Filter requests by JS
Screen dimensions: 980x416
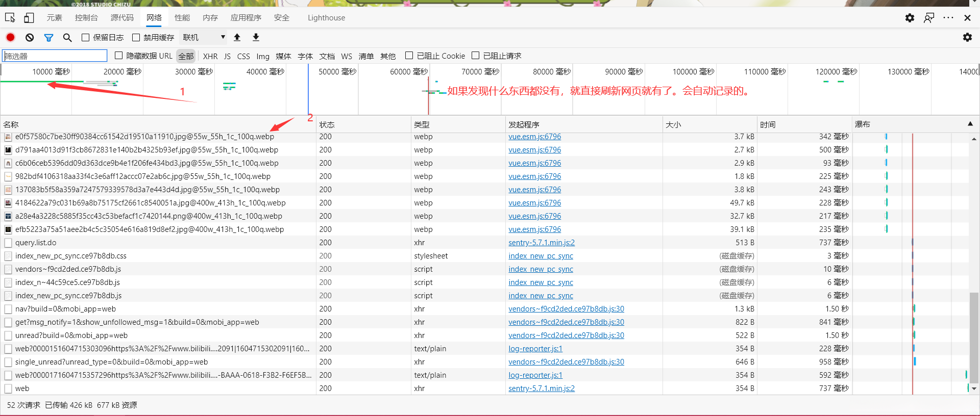point(227,56)
